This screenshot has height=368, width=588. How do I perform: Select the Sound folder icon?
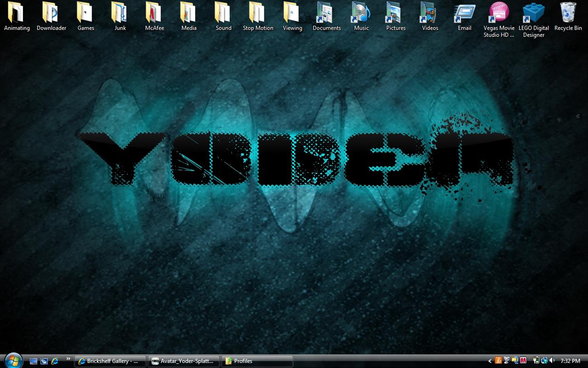pyautogui.click(x=224, y=17)
